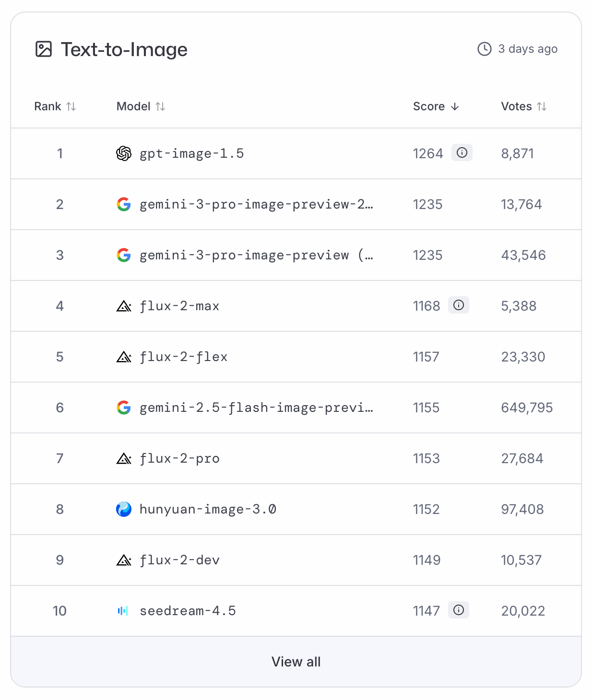The image size is (593, 700).
Task: Select the flux-2-pro row entry
Action: click(179, 458)
